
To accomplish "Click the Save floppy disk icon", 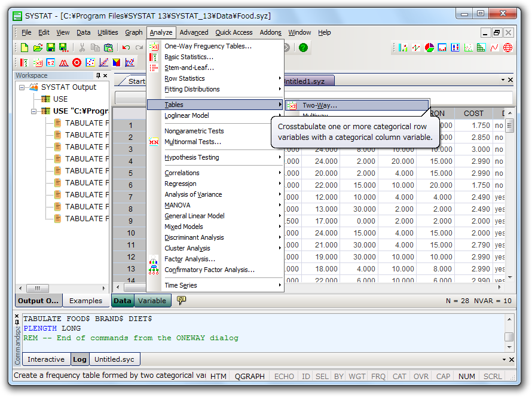I will (51, 47).
